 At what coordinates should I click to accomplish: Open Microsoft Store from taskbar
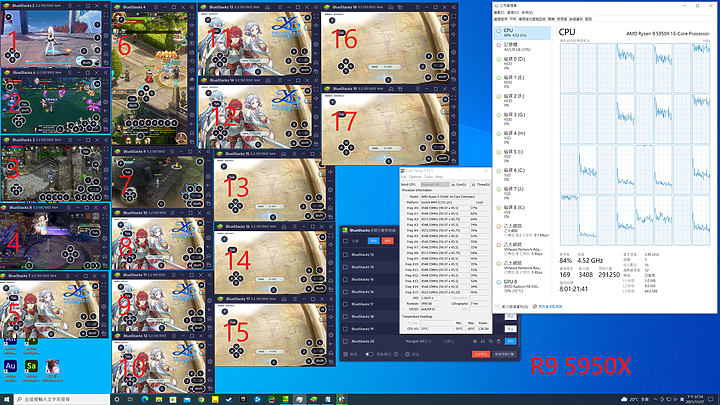pos(173,399)
